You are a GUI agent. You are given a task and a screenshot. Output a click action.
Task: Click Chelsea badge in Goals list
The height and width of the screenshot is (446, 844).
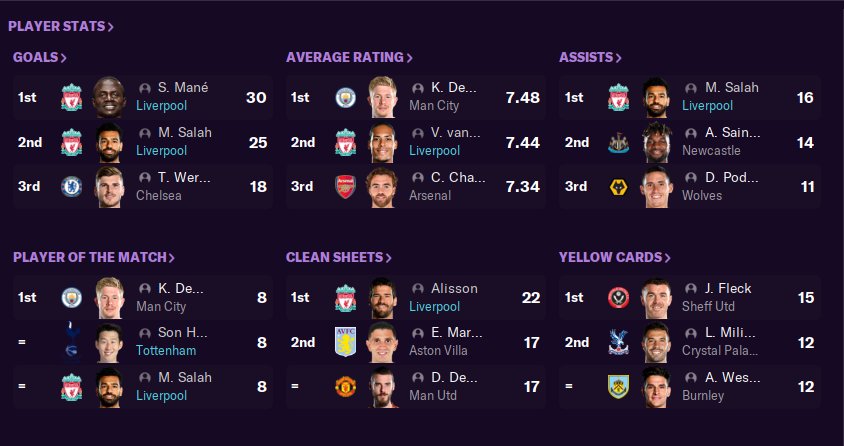pyautogui.click(x=71, y=186)
